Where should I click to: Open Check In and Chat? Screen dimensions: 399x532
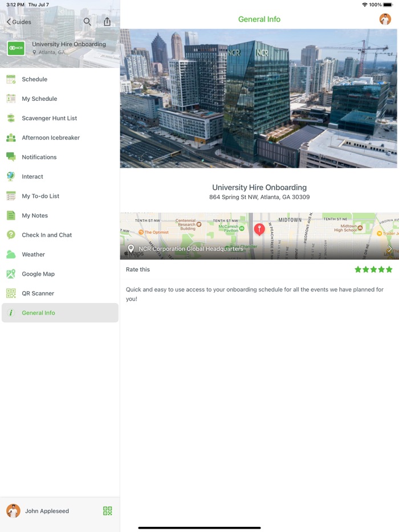click(47, 235)
